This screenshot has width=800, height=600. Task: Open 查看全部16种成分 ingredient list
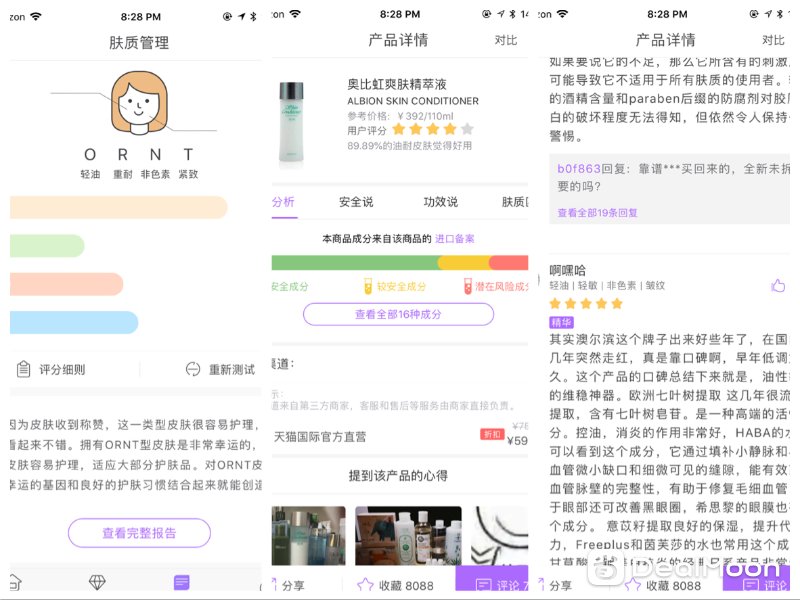coord(398,314)
